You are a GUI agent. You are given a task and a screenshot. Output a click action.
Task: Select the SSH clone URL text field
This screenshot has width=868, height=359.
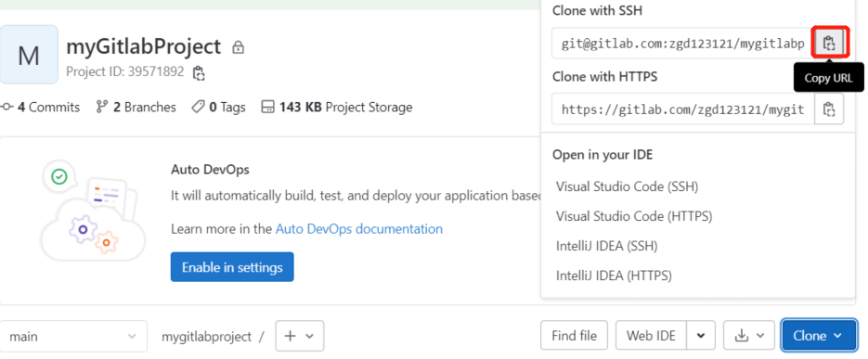point(682,44)
